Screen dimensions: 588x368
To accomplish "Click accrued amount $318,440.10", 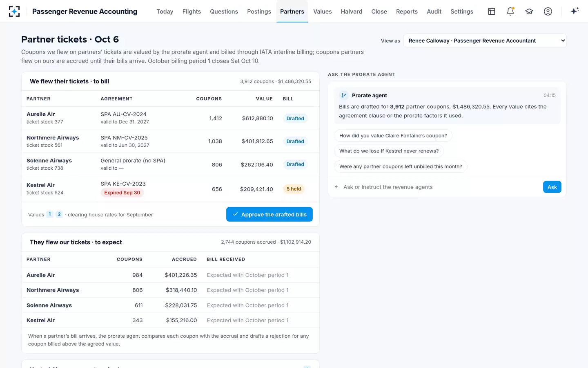I will pyautogui.click(x=181, y=290).
